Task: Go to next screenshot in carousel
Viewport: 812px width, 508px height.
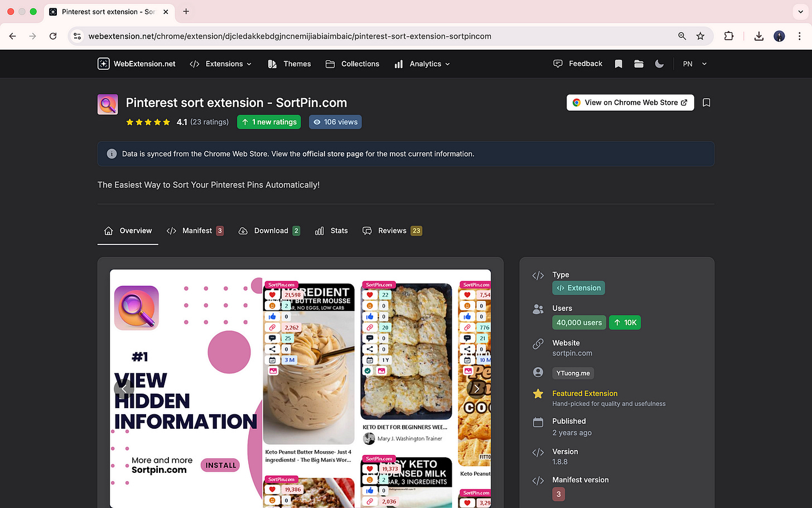Action: point(477,389)
